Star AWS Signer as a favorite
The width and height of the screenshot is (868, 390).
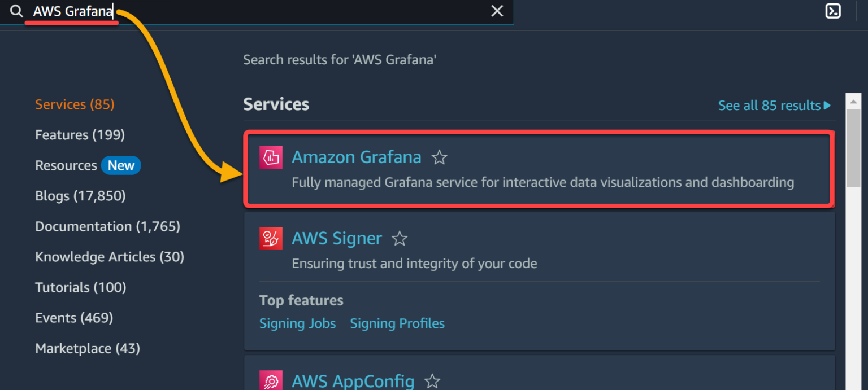(400, 239)
